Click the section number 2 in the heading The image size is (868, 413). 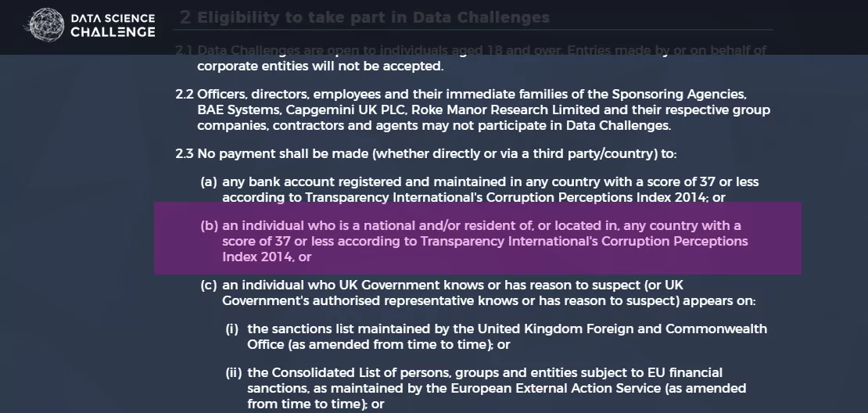click(185, 17)
